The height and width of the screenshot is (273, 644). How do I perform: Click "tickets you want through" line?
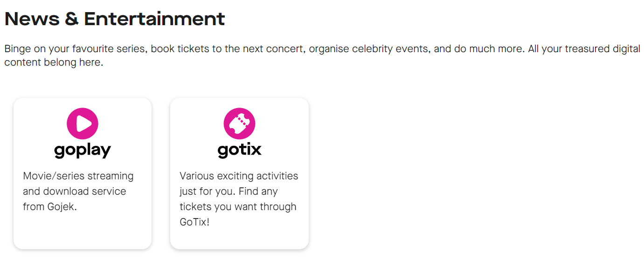[x=238, y=206]
